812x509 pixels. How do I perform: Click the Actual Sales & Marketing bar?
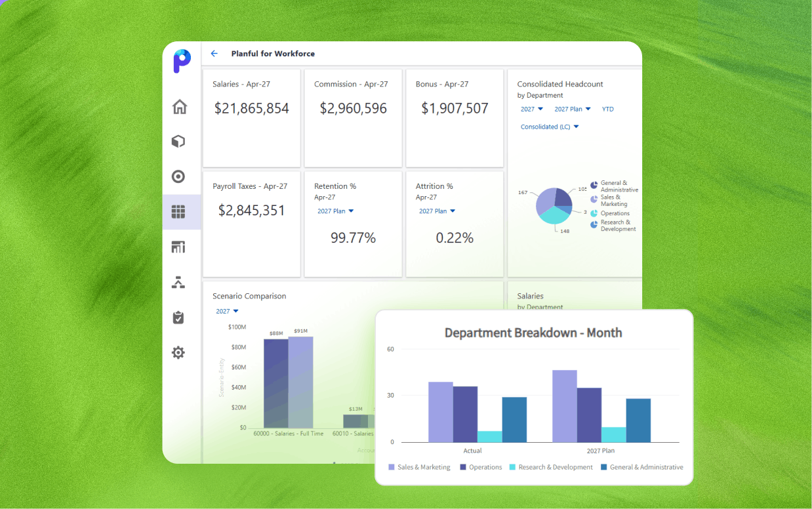[x=441, y=412]
